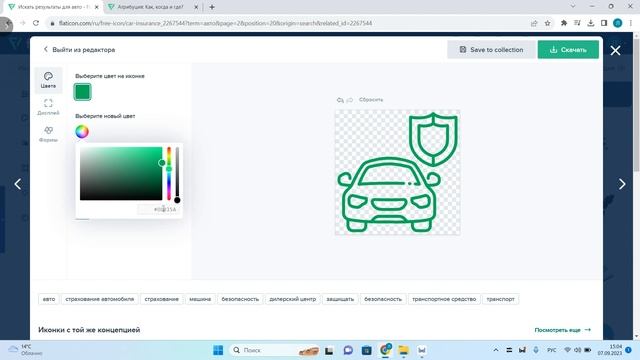
Task: Open File Explorer on taskbar
Action: click(404, 350)
